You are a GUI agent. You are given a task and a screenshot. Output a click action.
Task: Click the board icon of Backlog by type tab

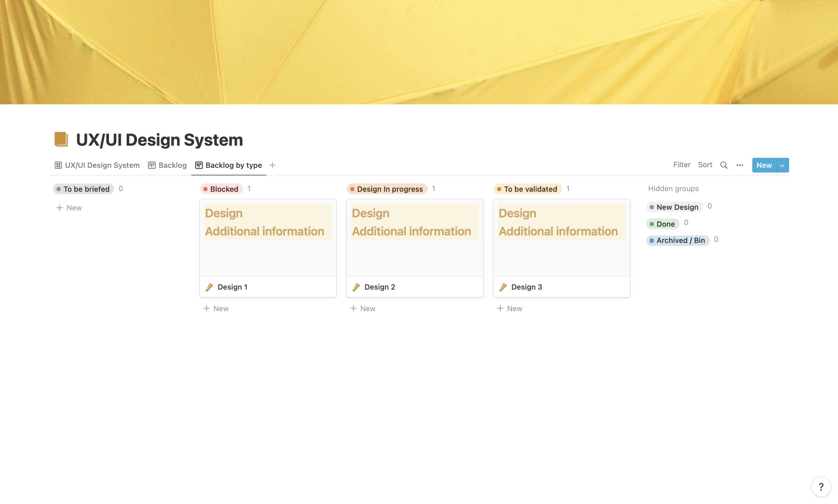199,165
